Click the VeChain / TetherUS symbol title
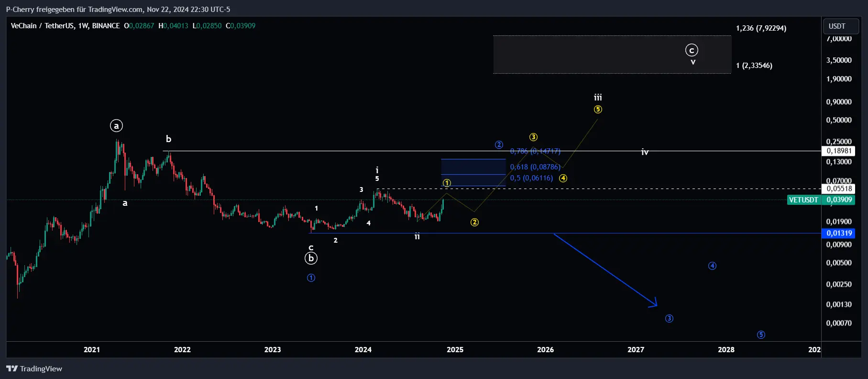Viewport: 868px width, 379px height. (x=66, y=26)
